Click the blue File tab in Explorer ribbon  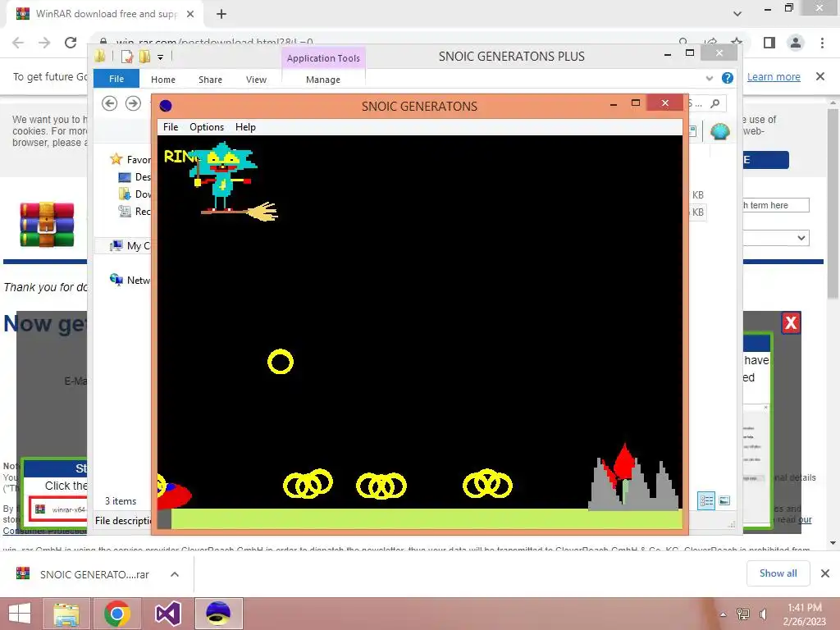tap(116, 79)
